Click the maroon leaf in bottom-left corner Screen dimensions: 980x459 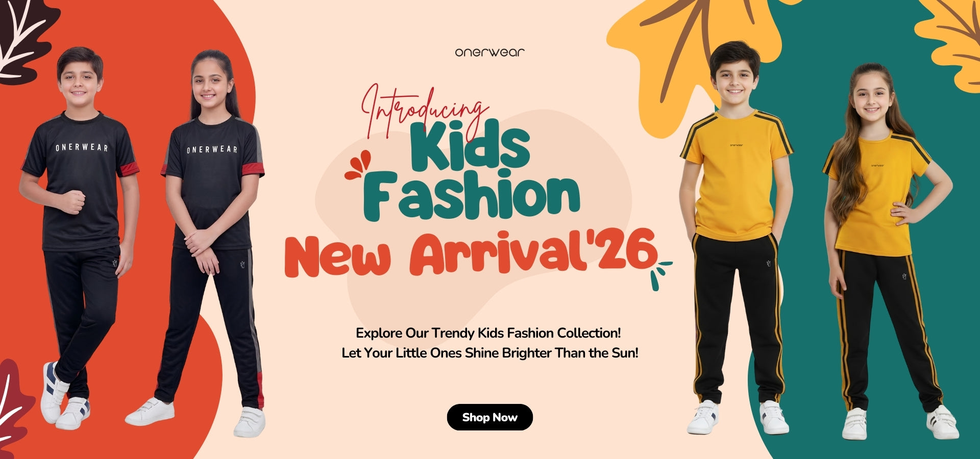point(15,408)
